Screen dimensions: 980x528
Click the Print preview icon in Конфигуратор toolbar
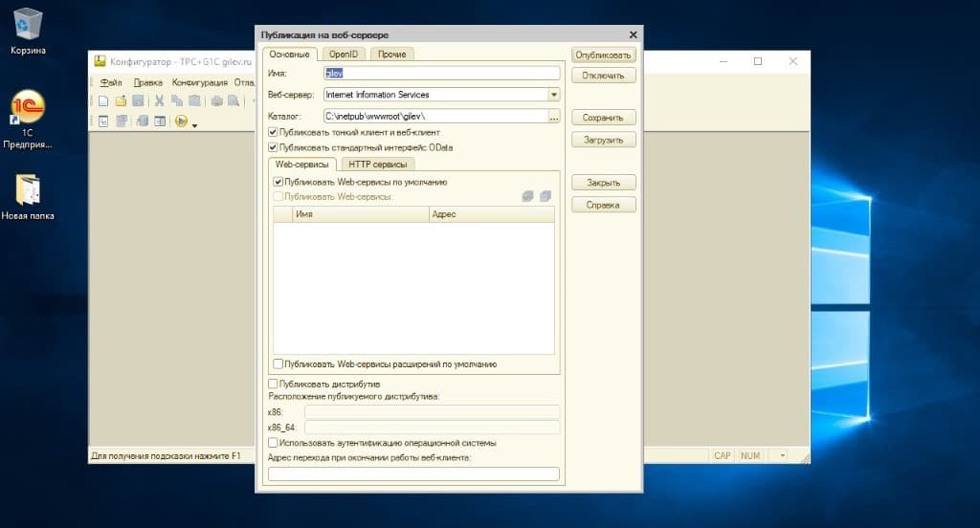234,100
